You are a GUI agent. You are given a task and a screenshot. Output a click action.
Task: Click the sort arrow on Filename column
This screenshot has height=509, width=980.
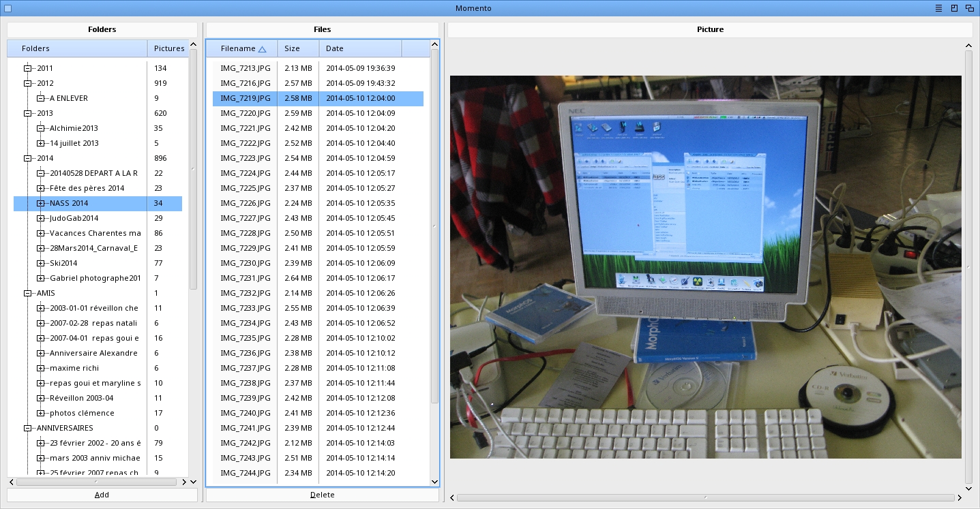[262, 49]
